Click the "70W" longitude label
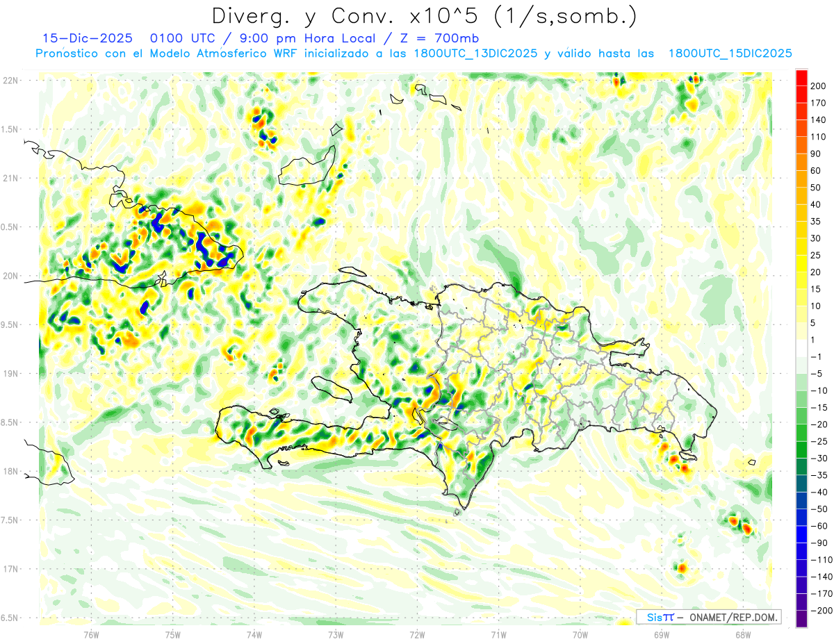The width and height of the screenshot is (834, 644). coord(580,634)
